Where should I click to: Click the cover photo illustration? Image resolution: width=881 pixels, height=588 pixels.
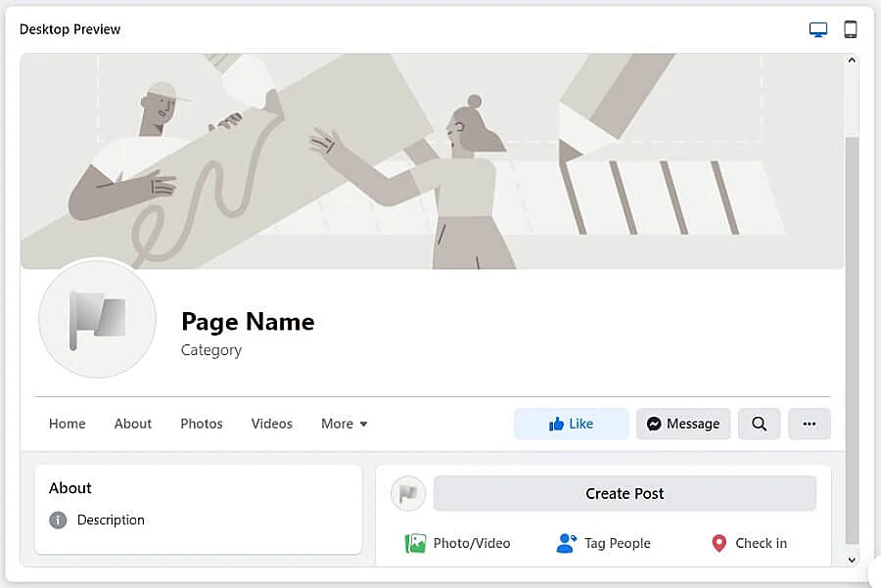tap(431, 161)
